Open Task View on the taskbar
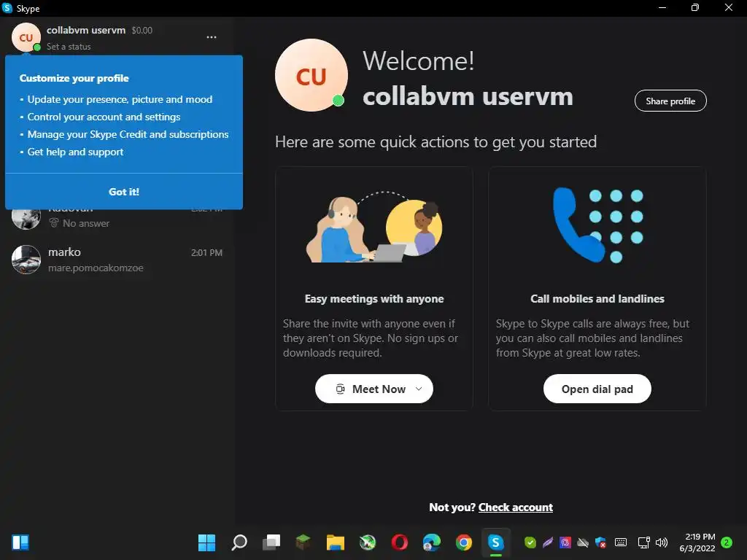 [271, 542]
